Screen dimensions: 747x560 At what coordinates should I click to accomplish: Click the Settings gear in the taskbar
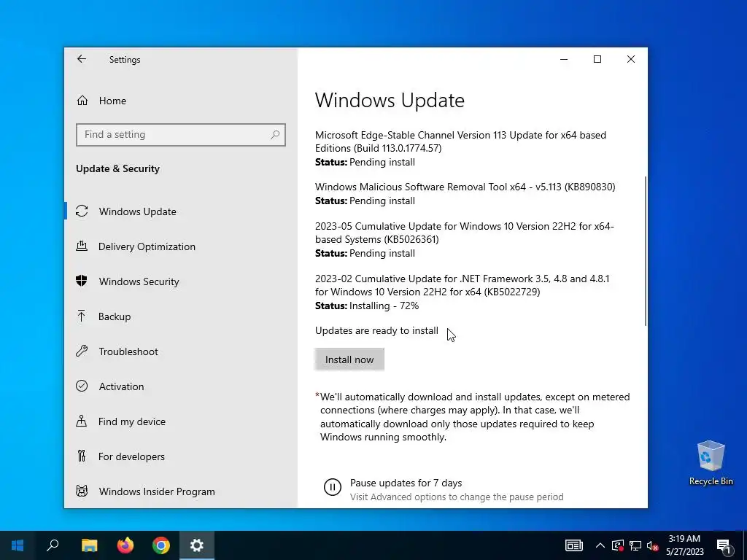[197, 545]
